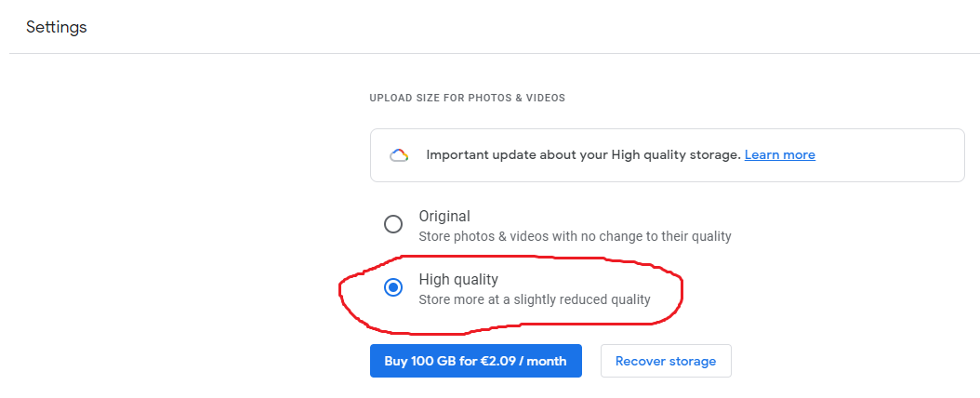This screenshot has height=398, width=980.
Task: Click the "Original" option title text
Action: click(444, 216)
